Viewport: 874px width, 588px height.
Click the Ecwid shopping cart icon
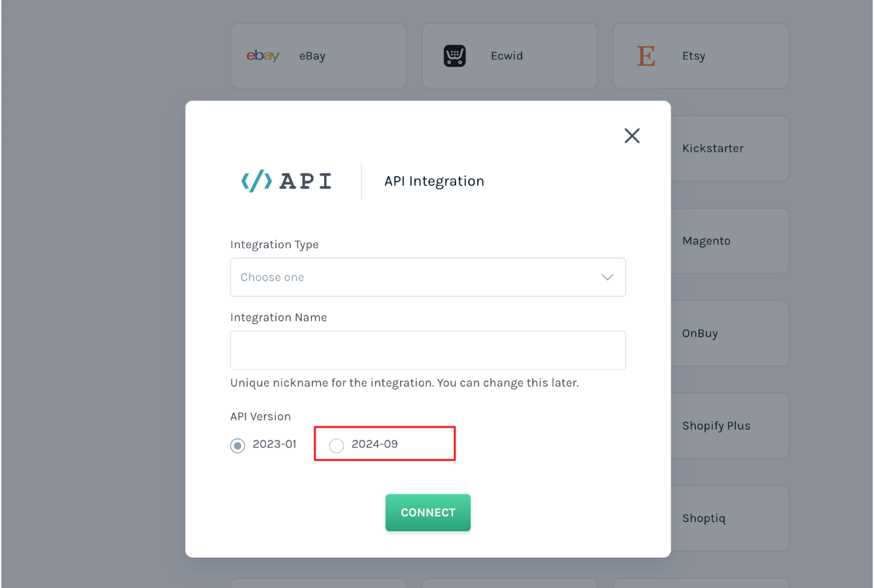point(454,56)
